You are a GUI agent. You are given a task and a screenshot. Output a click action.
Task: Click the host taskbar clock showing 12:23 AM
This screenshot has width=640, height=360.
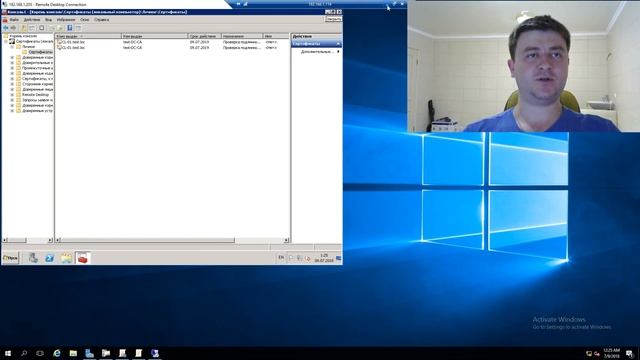pyautogui.click(x=611, y=353)
